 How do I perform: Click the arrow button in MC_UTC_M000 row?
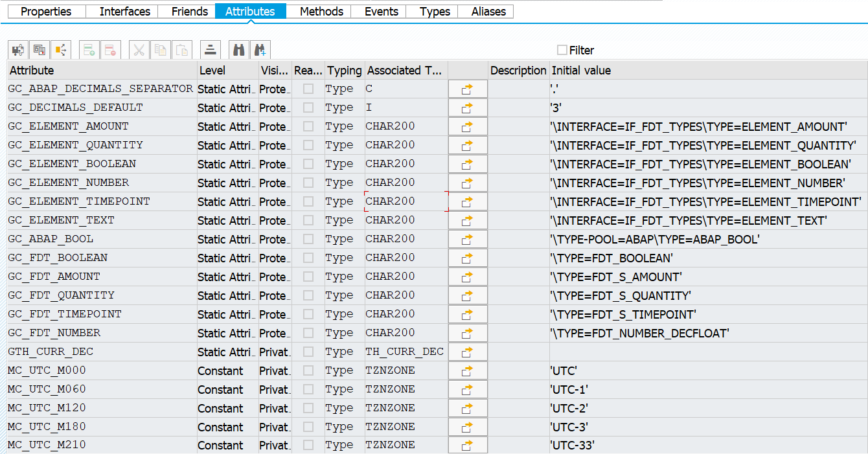(468, 370)
